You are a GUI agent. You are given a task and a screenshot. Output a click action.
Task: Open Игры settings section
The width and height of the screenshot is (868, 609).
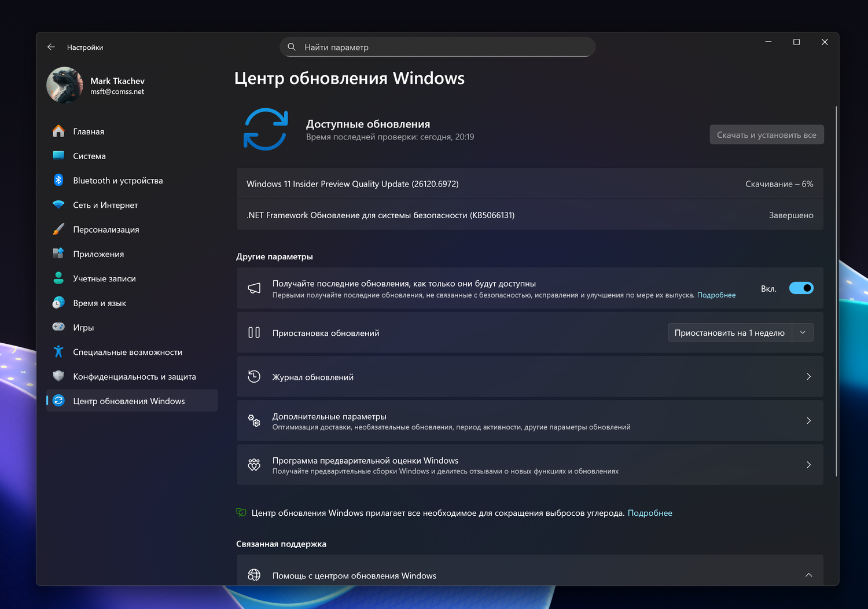coord(132,327)
